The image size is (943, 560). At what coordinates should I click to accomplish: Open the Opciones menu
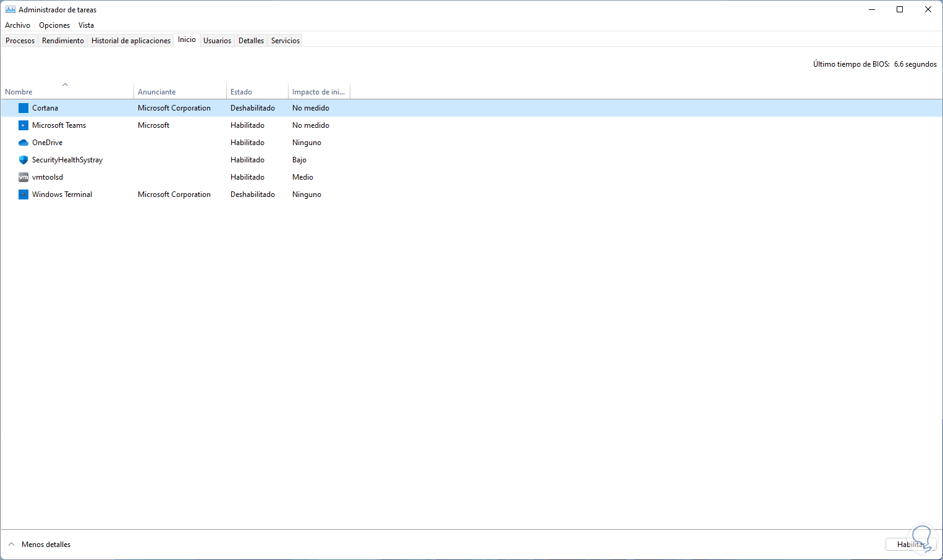point(54,25)
